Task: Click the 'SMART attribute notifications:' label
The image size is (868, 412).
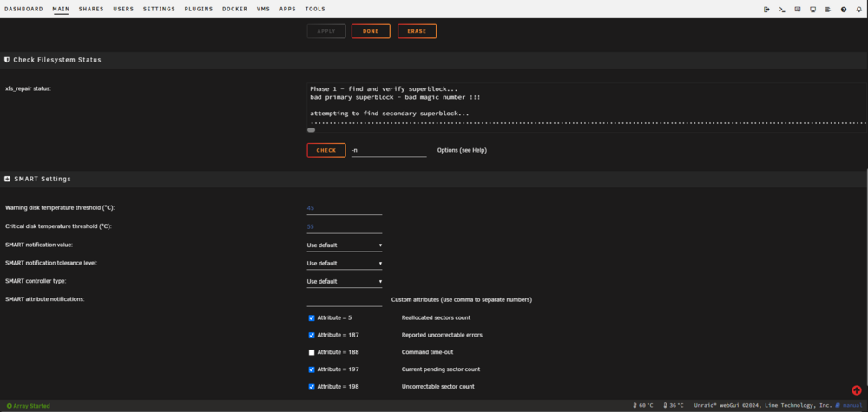Action: 45,299
